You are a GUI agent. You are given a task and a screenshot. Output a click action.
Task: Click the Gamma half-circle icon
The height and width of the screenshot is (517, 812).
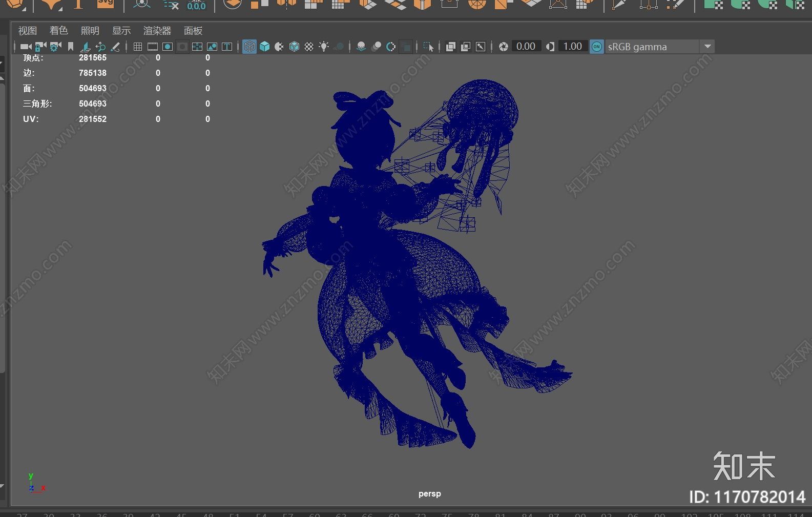(x=550, y=47)
